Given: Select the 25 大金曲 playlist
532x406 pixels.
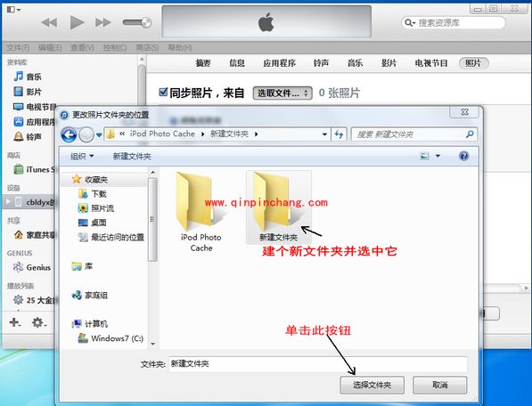Looking at the screenshot, I should pos(34,300).
